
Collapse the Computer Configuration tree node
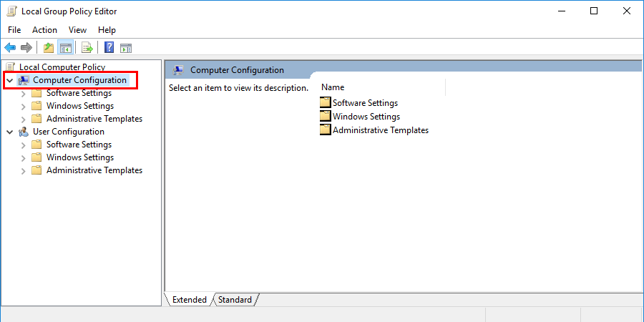click(10, 80)
